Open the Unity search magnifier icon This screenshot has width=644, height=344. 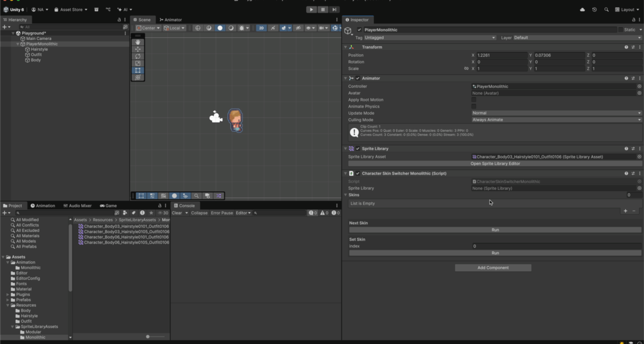[x=606, y=10]
